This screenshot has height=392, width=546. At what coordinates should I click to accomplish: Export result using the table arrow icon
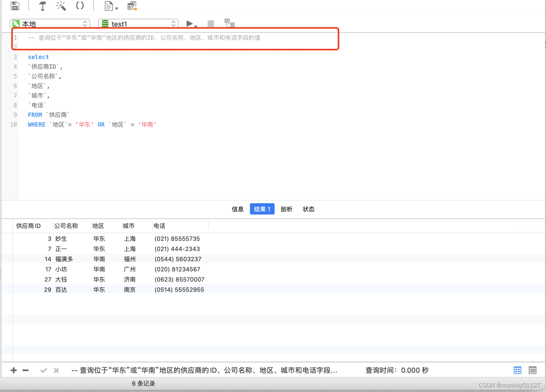coord(132,6)
